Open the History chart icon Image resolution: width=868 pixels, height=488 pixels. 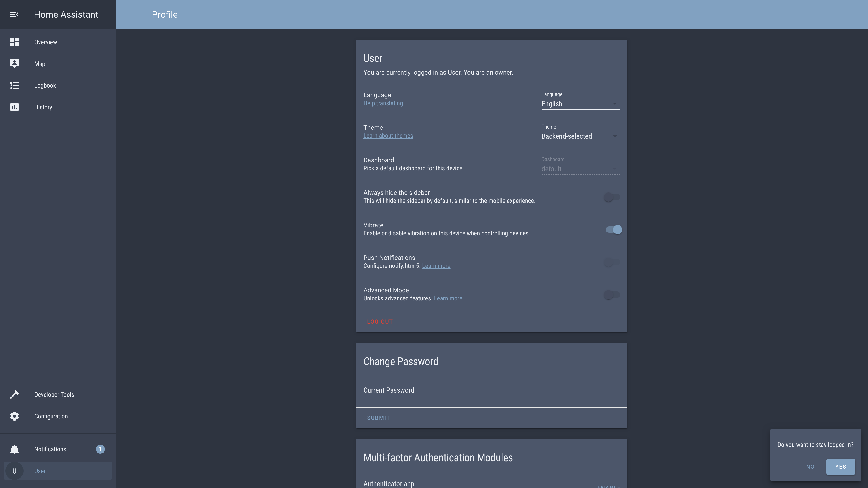(x=14, y=107)
